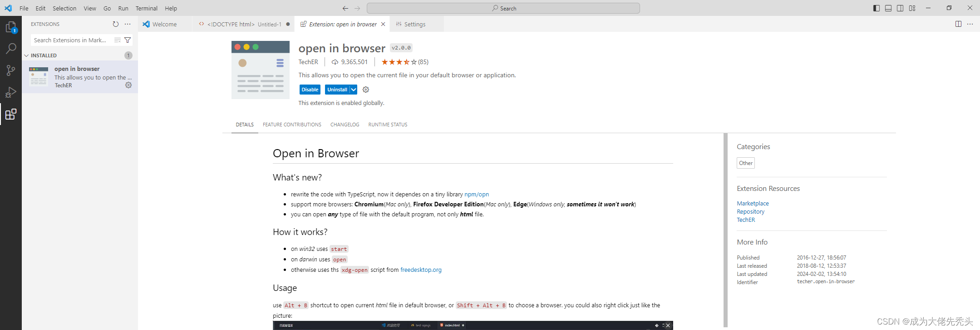Image resolution: width=980 pixels, height=330 pixels.
Task: Click the VS Code logo icon
Action: click(x=8, y=8)
